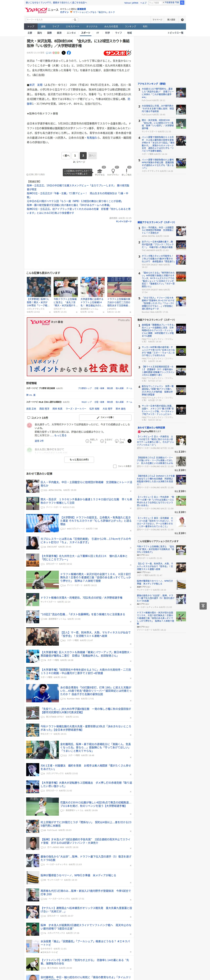The height and width of the screenshot is (980, 210).
Task: Open the トップ navigation tab
Action: [31, 27]
